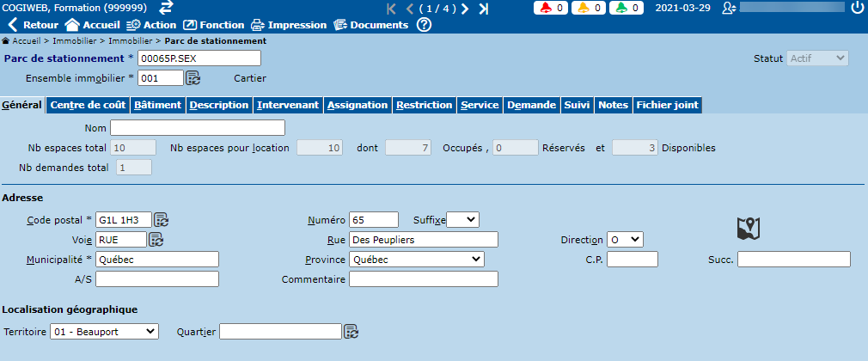Expand the Territoire dropdown
868x361 pixels.
click(104, 331)
